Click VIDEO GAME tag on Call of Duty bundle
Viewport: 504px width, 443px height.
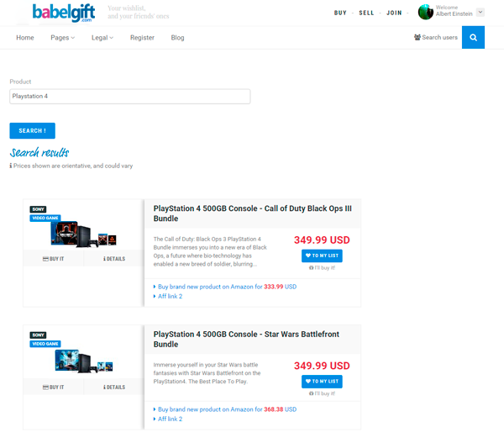(x=45, y=218)
